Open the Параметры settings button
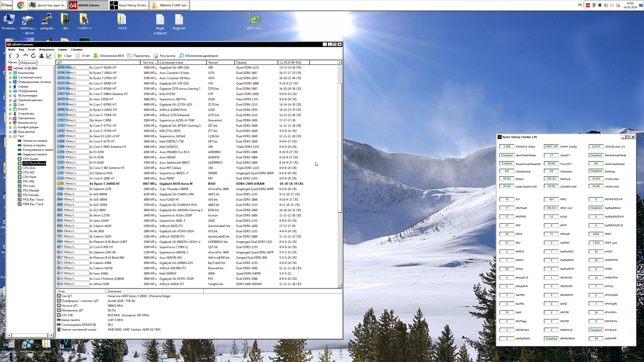Screen dimensions: 644x362 (x=138, y=56)
